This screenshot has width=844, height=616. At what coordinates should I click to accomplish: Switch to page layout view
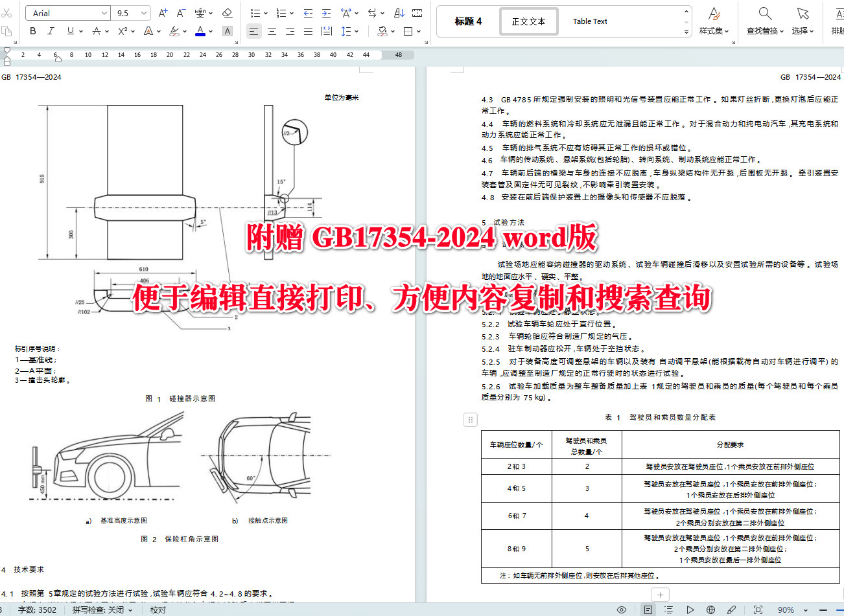[x=648, y=610]
